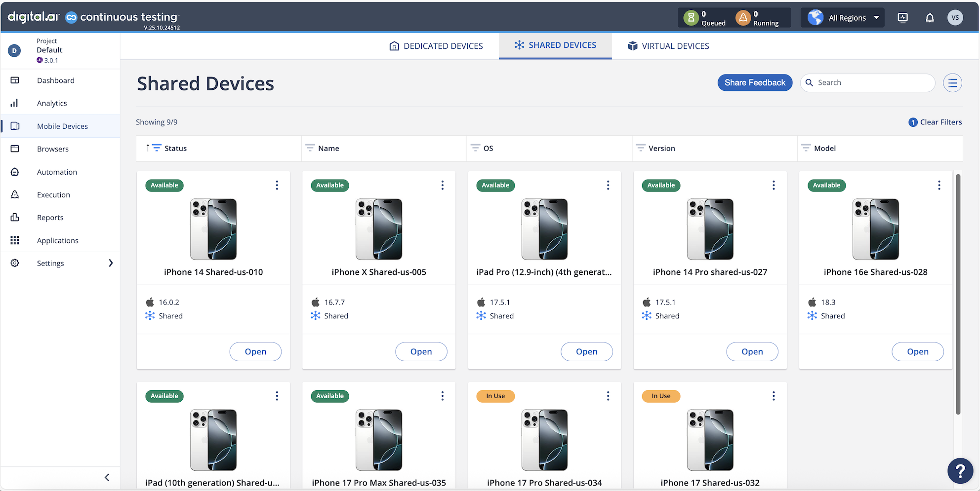The height and width of the screenshot is (491, 980).
Task: Toggle Status column sort arrow
Action: tap(148, 148)
